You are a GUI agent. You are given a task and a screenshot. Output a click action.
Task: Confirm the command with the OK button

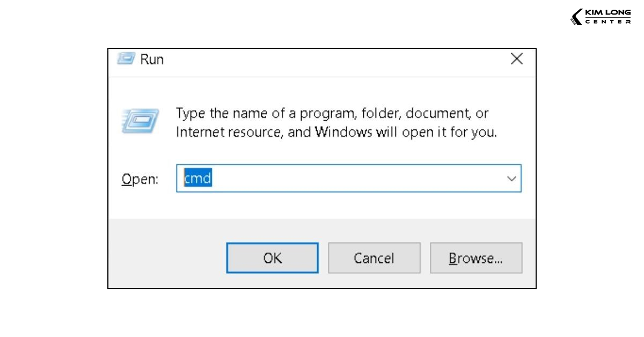[272, 258]
